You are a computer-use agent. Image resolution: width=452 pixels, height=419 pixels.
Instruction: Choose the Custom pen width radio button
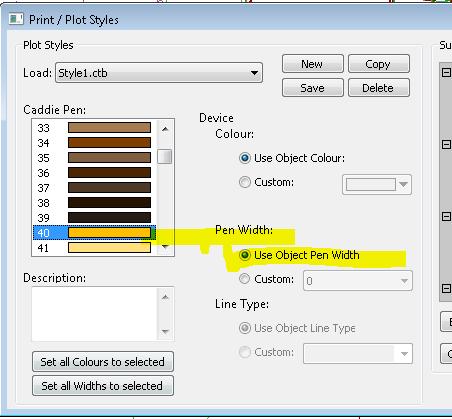pyautogui.click(x=244, y=279)
